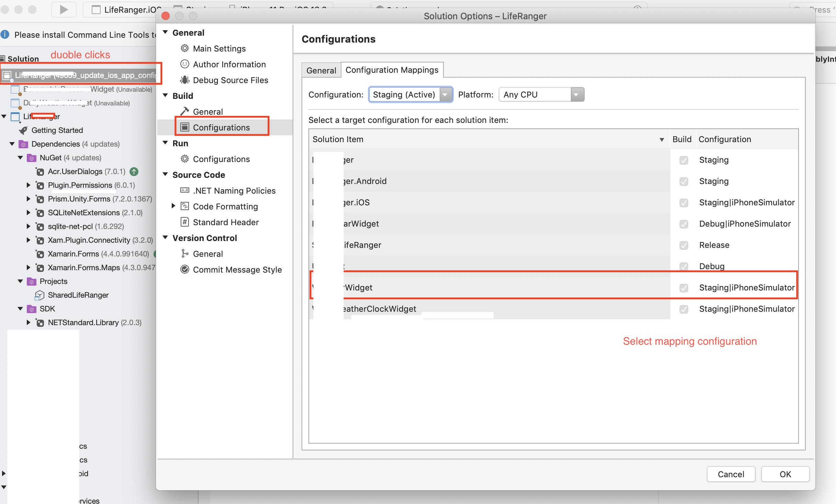This screenshot has height=504, width=836.
Task: Collapse the General section in Solution Options
Action: click(x=166, y=32)
